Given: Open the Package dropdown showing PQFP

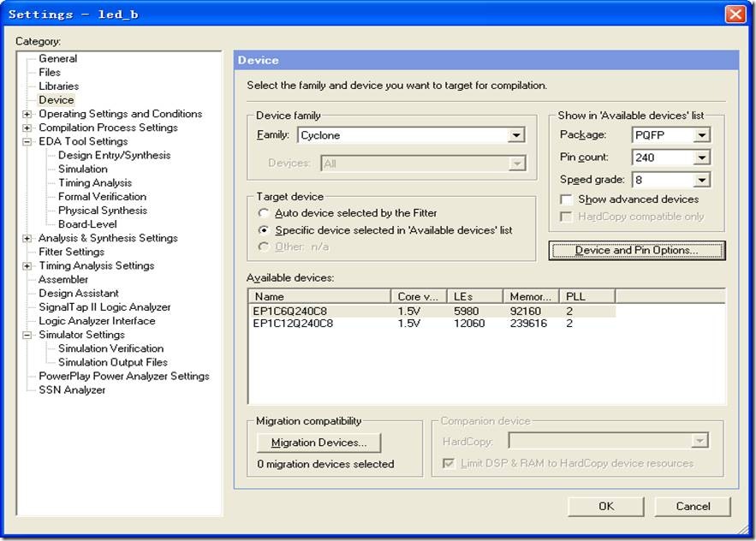Looking at the screenshot, I should click(x=701, y=135).
